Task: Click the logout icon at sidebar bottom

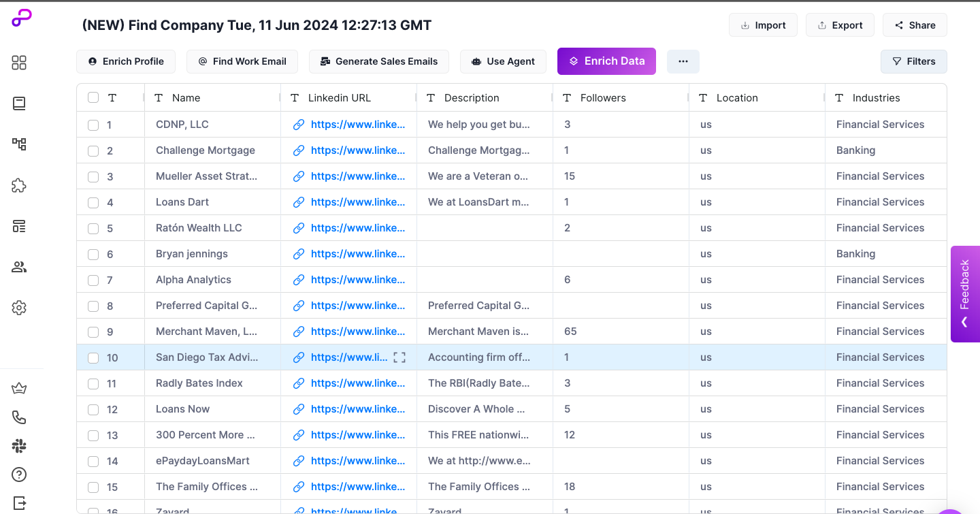Action: point(19,503)
